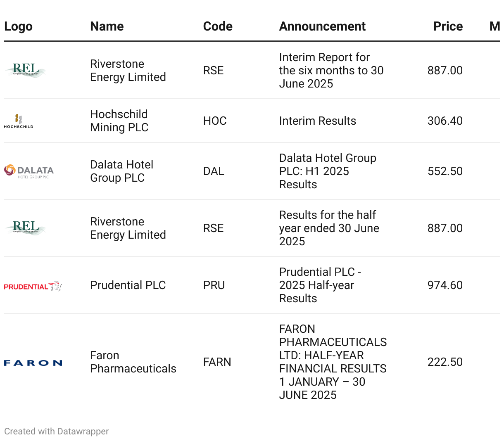Click the Announcement column header
This screenshot has width=504, height=441.
[x=322, y=26]
